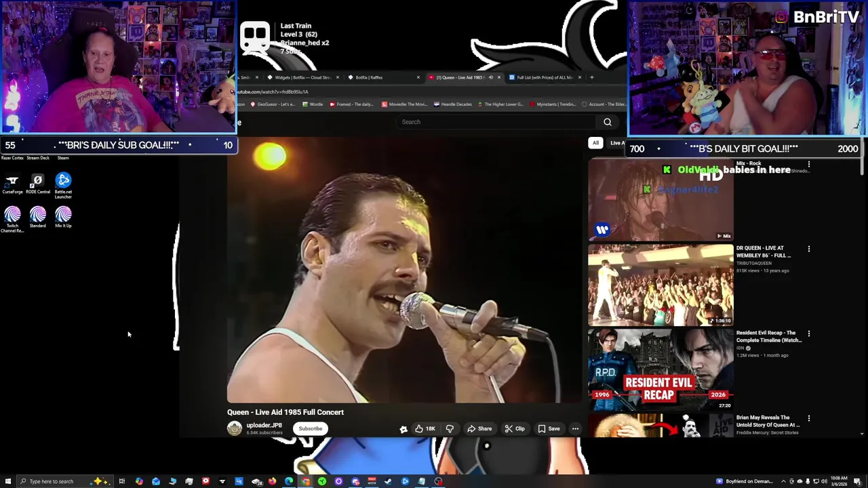This screenshot has width=868, height=488.
Task: Create a Clip of the video
Action: coord(515,428)
